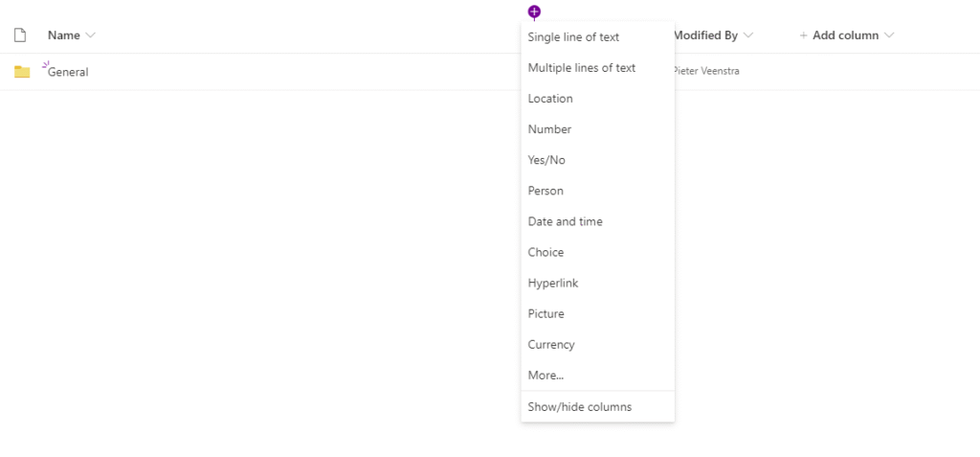
Task: Sort by the Name column header
Action: pyautogui.click(x=64, y=35)
